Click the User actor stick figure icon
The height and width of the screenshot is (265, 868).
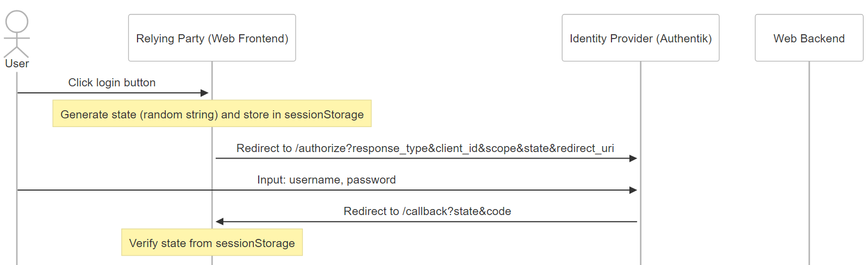17,34
